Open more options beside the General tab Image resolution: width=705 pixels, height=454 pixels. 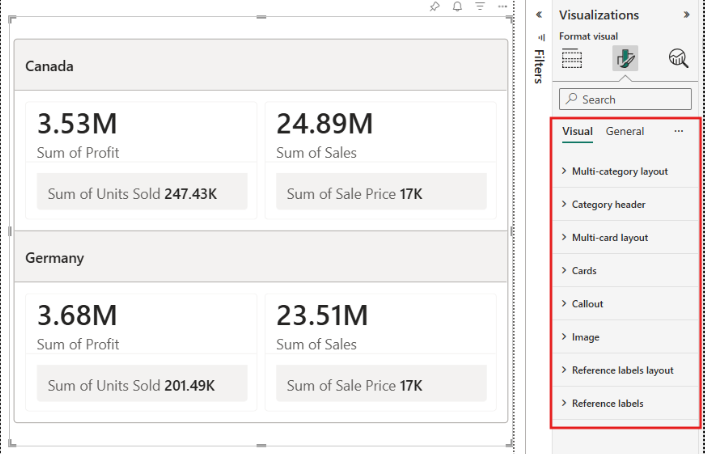(679, 131)
